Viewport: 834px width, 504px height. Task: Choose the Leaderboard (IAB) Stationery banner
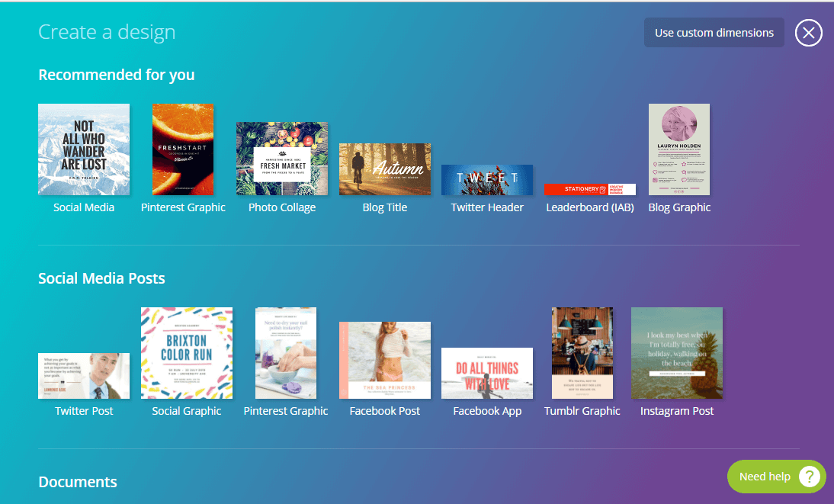590,189
